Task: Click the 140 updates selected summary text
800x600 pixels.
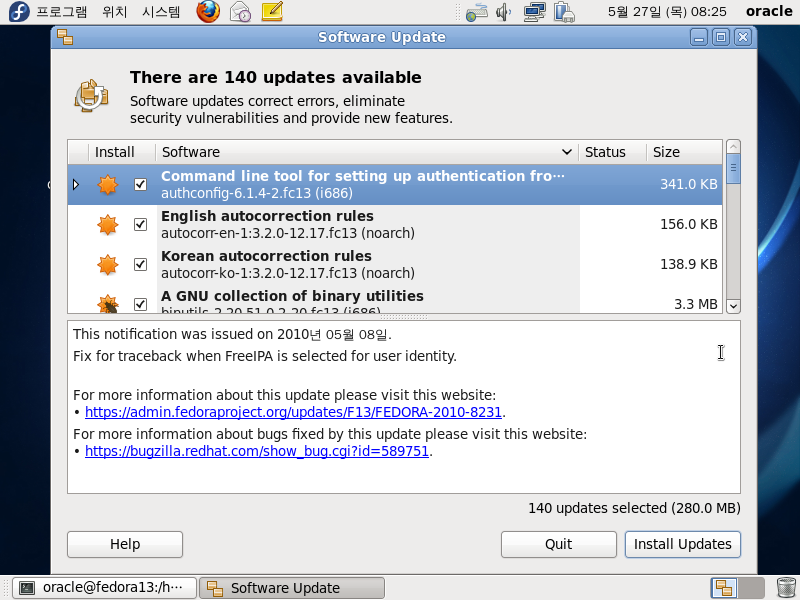Action: tap(634, 508)
